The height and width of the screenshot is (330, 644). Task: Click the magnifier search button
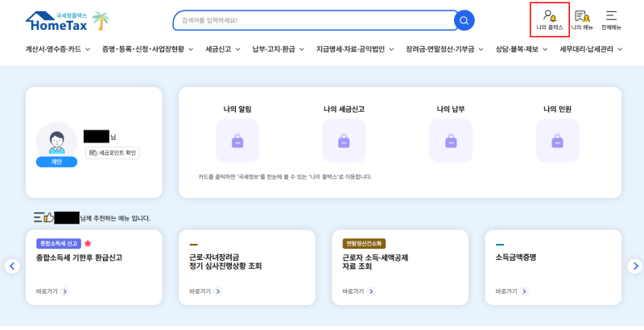tap(464, 20)
